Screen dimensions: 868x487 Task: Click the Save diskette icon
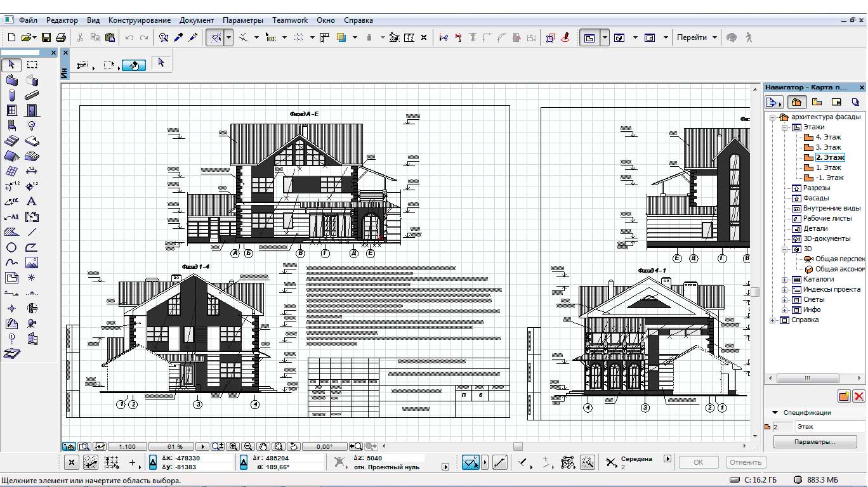pos(46,37)
